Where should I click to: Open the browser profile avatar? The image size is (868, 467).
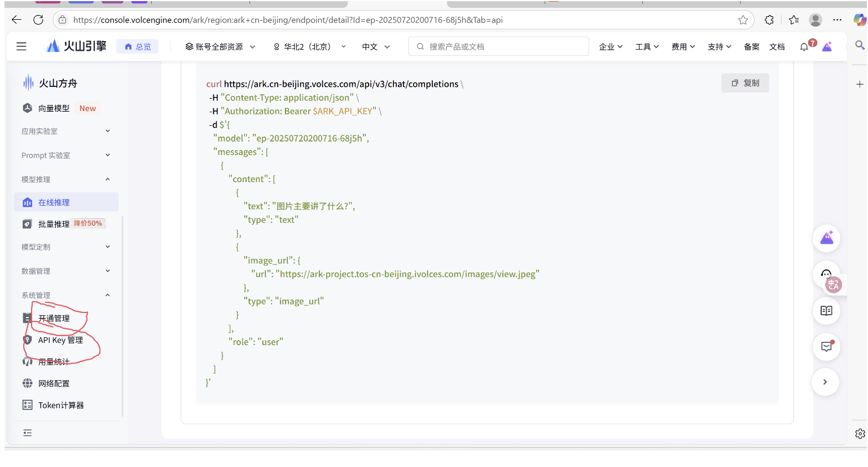(x=816, y=20)
